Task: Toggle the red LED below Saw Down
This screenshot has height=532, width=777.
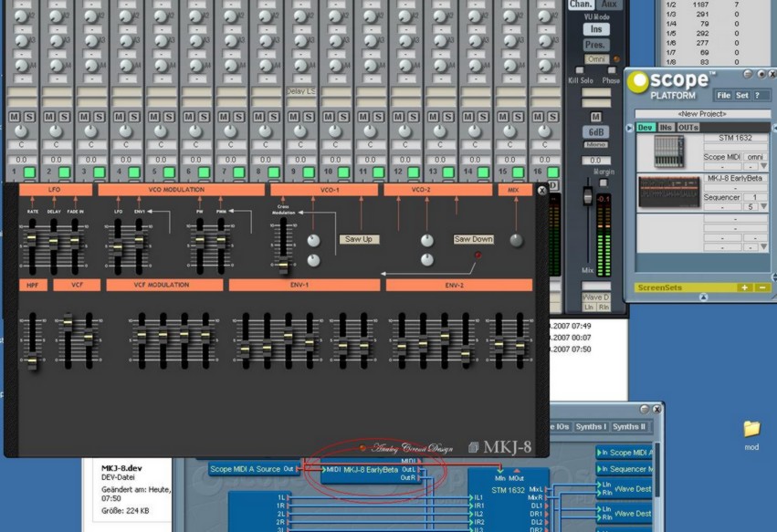Action: pos(478,256)
